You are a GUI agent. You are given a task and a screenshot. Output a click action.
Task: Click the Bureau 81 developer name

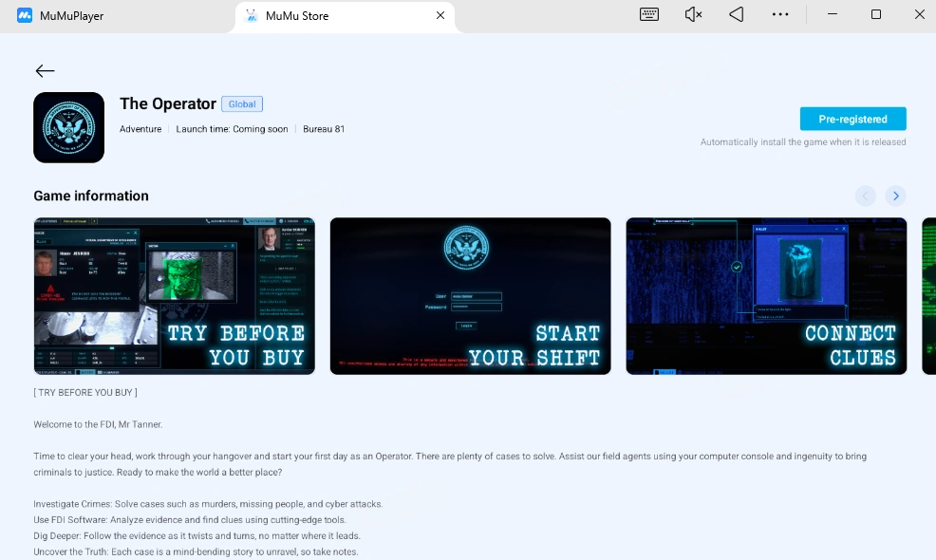[x=324, y=129]
